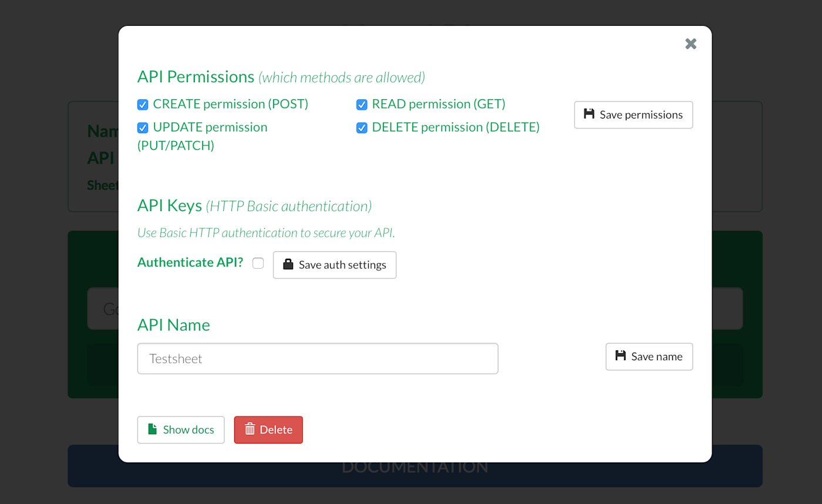
Task: Open the API docs via Show docs
Action: click(x=181, y=429)
